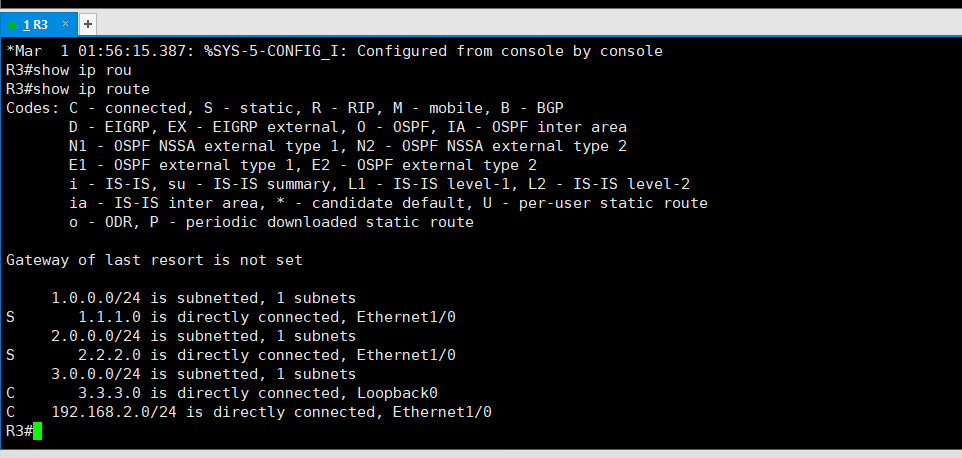Click the 'Codes: C - connected' legend line
The height and width of the screenshot is (458, 962).
click(x=285, y=109)
